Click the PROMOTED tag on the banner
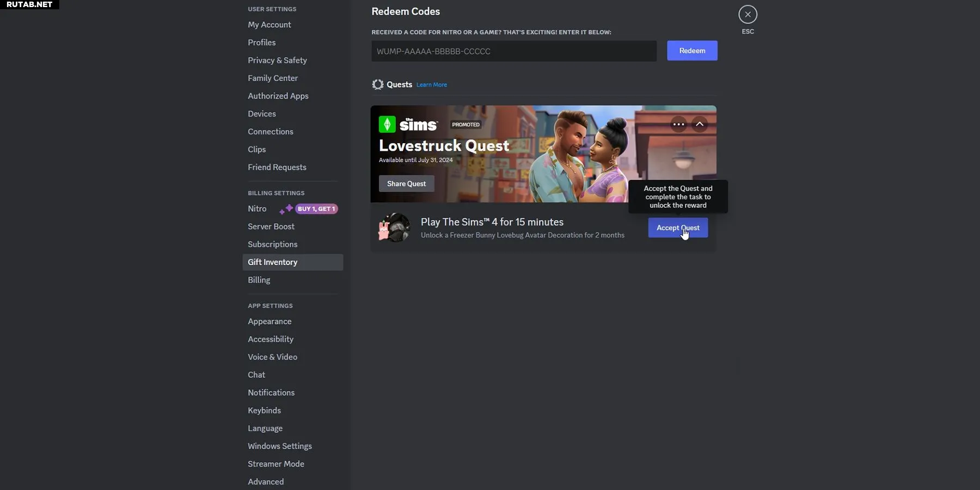 pyautogui.click(x=465, y=125)
